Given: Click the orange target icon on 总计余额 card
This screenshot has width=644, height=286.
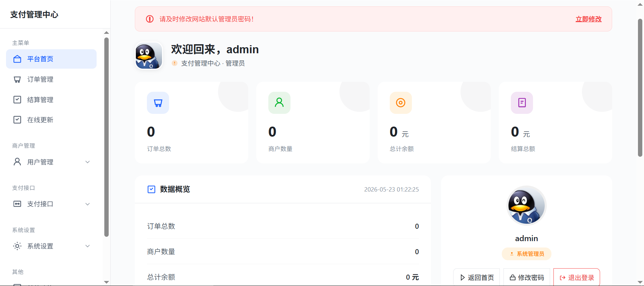Looking at the screenshot, I should [x=400, y=103].
